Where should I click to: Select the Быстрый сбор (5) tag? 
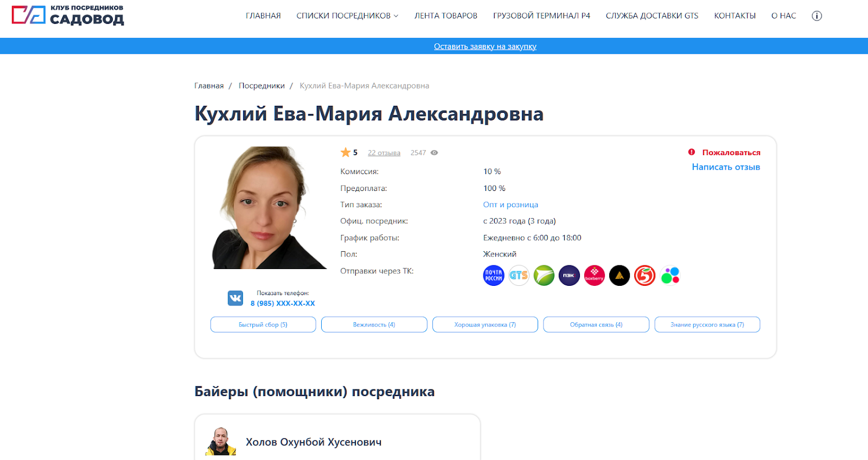click(263, 324)
